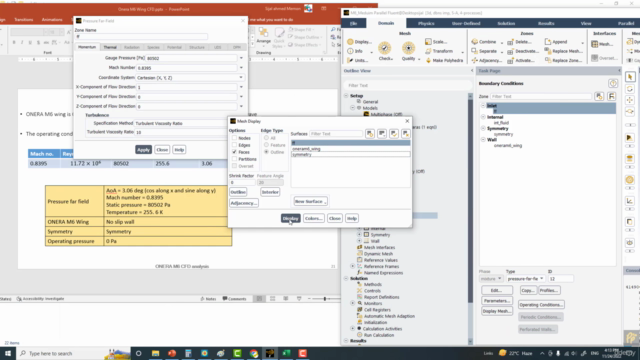Screen dimensions: 640x360
Task: Open Mach Number value dropdown arrow
Action: tap(241, 68)
